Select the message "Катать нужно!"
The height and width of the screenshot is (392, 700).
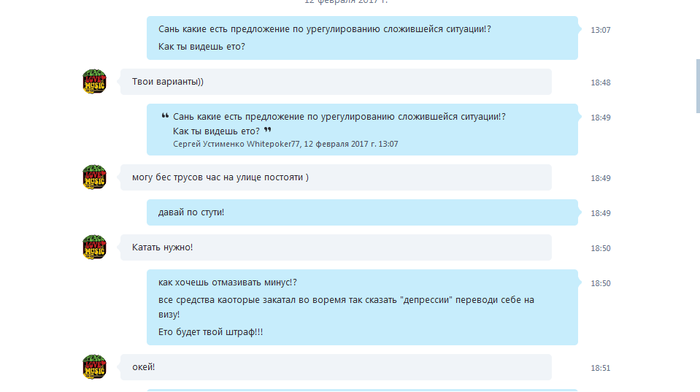(x=336, y=247)
